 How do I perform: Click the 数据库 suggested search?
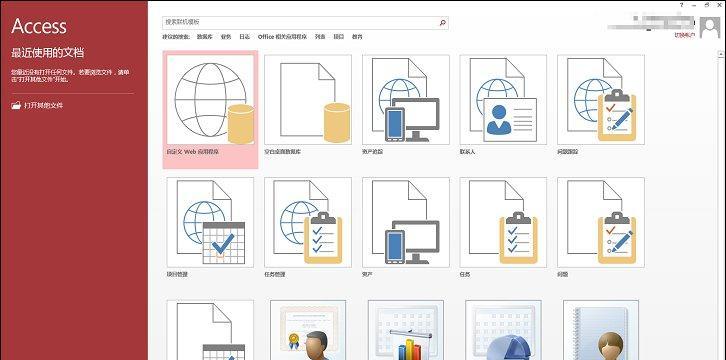[x=205, y=37]
